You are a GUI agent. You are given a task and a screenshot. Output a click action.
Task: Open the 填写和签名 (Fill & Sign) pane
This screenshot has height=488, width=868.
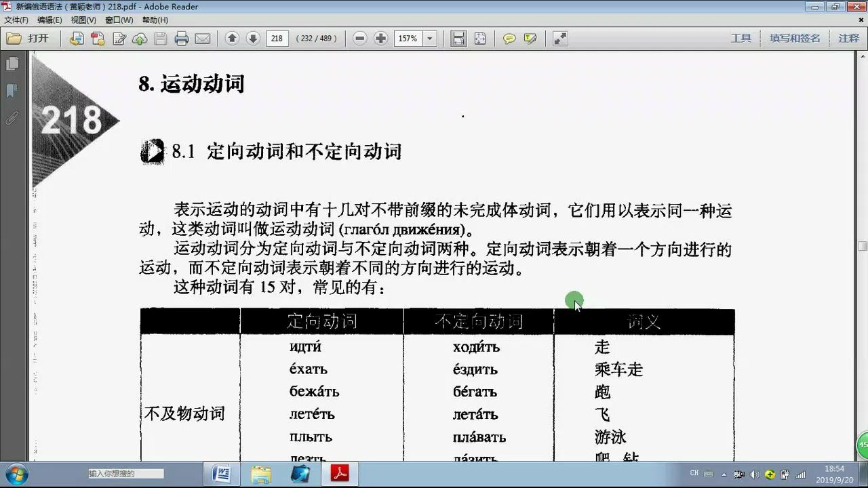tap(795, 39)
